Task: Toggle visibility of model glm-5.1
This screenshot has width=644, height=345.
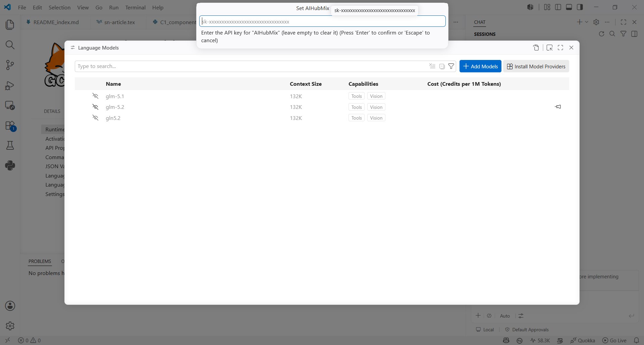Action: 96,96
